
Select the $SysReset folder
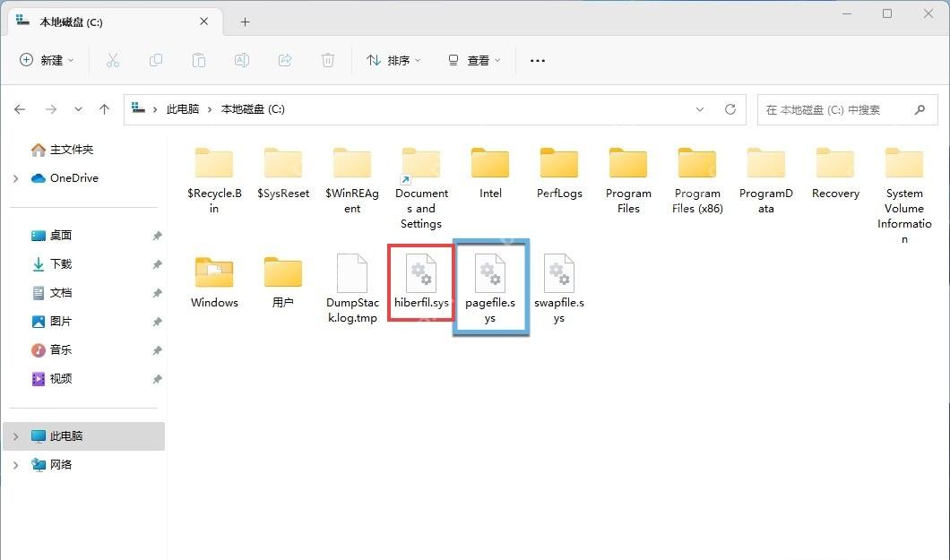[x=283, y=173]
